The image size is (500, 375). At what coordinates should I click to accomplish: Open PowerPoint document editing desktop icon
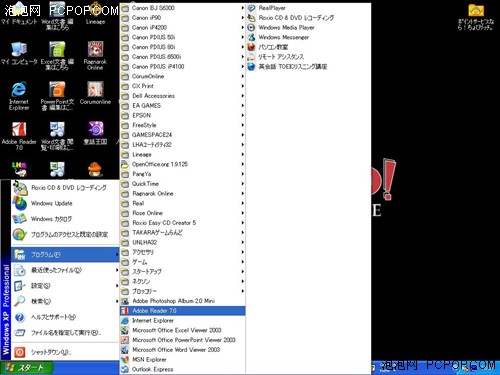tap(57, 96)
